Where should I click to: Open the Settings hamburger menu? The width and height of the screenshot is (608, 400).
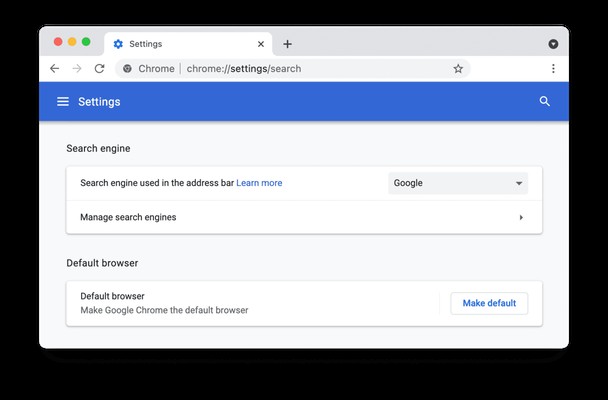coord(63,102)
